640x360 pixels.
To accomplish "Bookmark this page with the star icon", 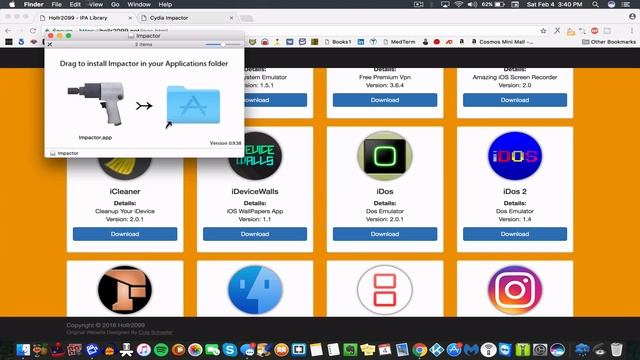I will pyautogui.click(x=543, y=31).
